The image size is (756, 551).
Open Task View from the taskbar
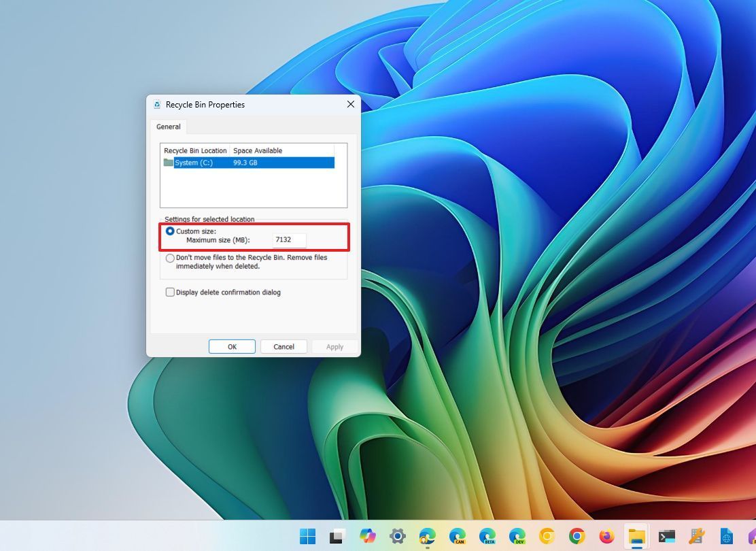pyautogui.click(x=337, y=537)
